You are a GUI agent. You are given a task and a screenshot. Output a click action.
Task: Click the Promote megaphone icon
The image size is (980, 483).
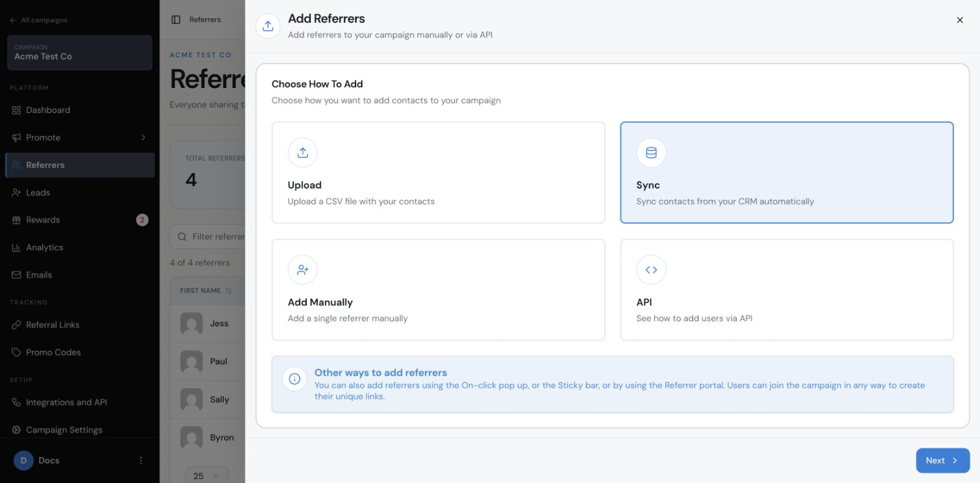pos(16,138)
